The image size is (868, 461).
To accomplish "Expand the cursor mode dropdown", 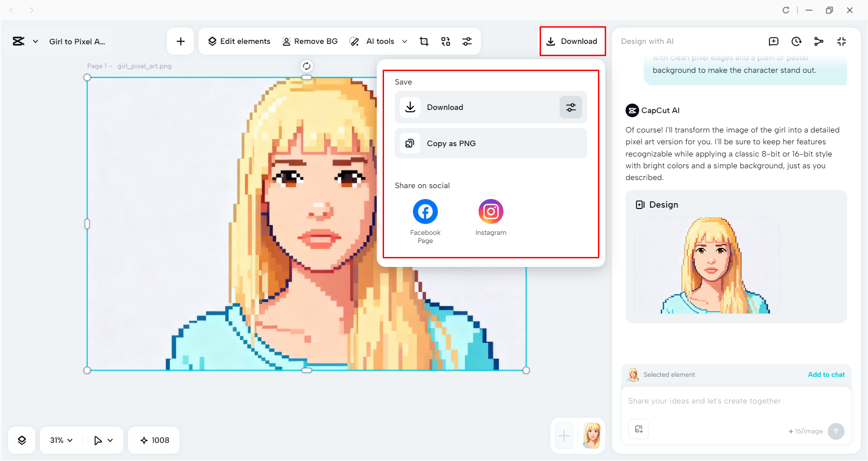I will 103,439.
